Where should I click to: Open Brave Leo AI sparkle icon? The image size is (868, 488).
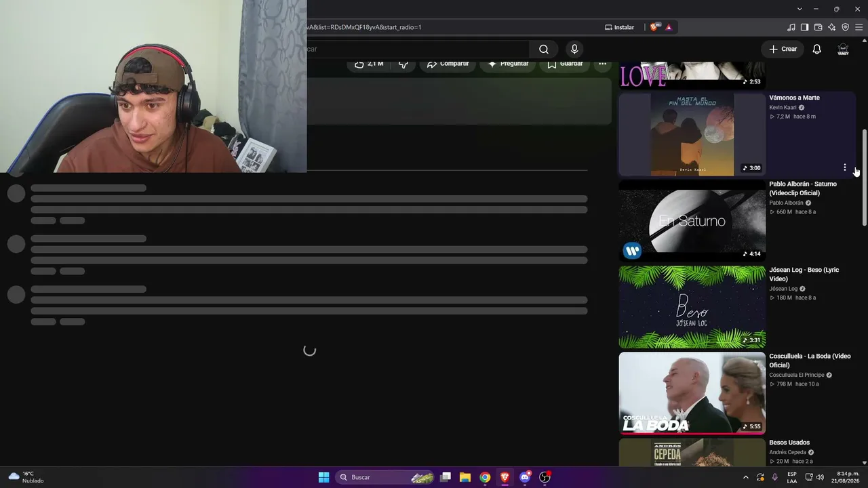pos(832,27)
